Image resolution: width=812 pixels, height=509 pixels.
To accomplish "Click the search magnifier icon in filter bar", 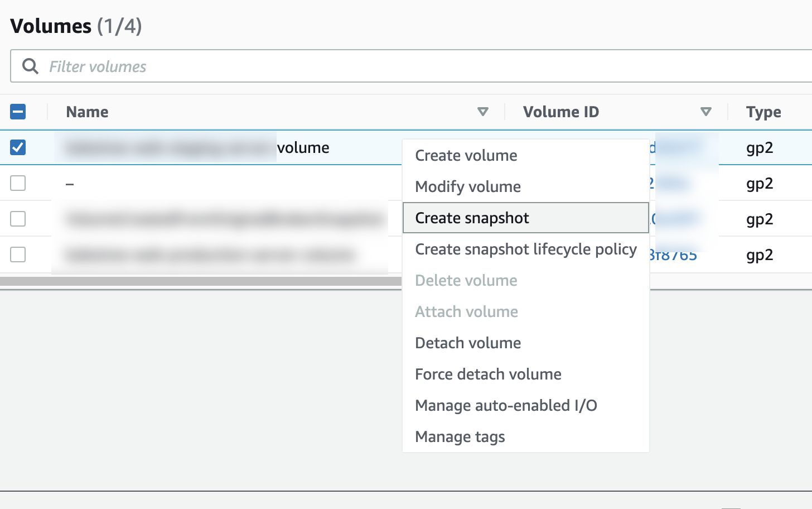I will 30,66.
